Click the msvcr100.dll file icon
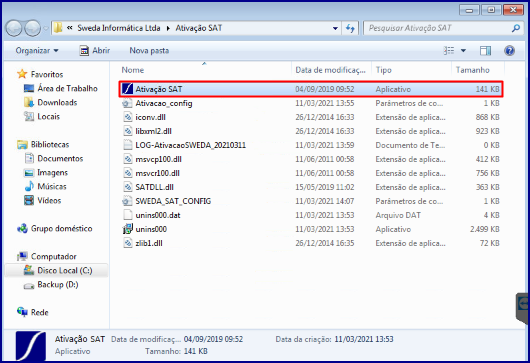 pos(127,173)
